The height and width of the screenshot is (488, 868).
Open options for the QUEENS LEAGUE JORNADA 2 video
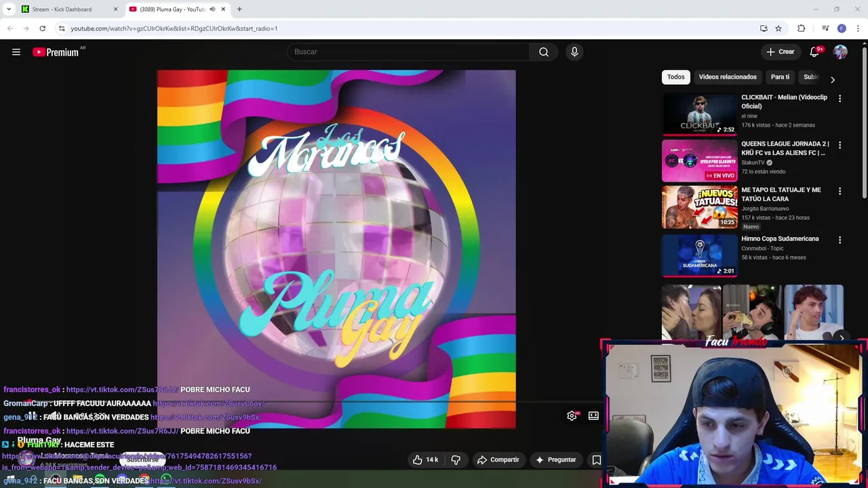[x=840, y=145]
